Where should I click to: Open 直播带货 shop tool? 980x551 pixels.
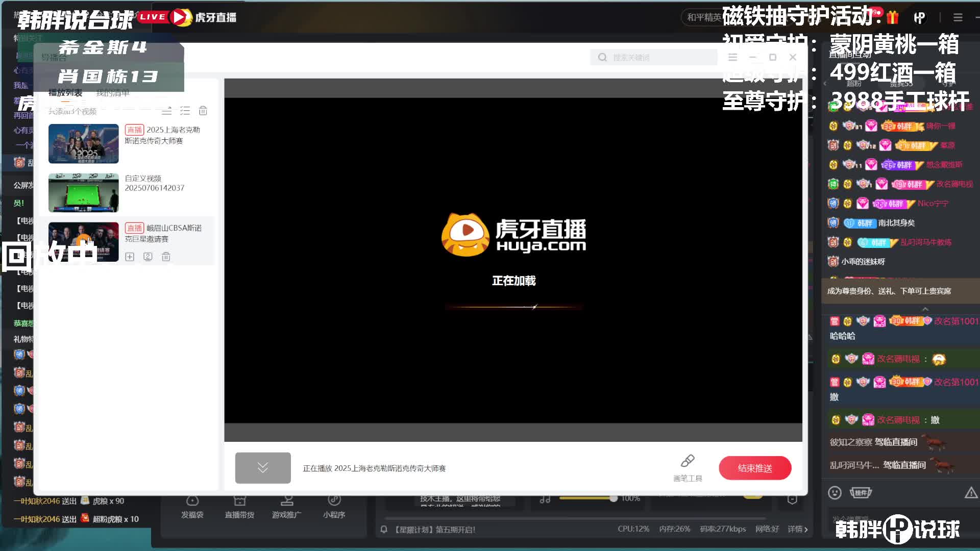239,507
